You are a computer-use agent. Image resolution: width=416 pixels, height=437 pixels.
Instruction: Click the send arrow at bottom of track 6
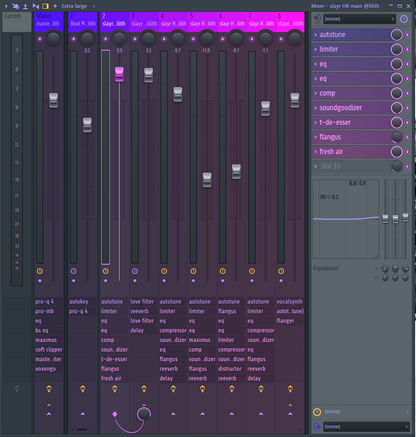pyautogui.click(x=232, y=414)
